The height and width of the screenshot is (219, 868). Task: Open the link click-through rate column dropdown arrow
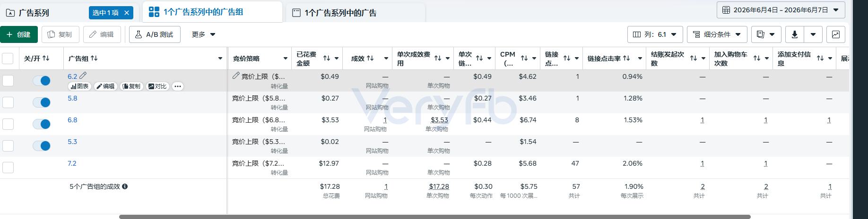coord(640,59)
